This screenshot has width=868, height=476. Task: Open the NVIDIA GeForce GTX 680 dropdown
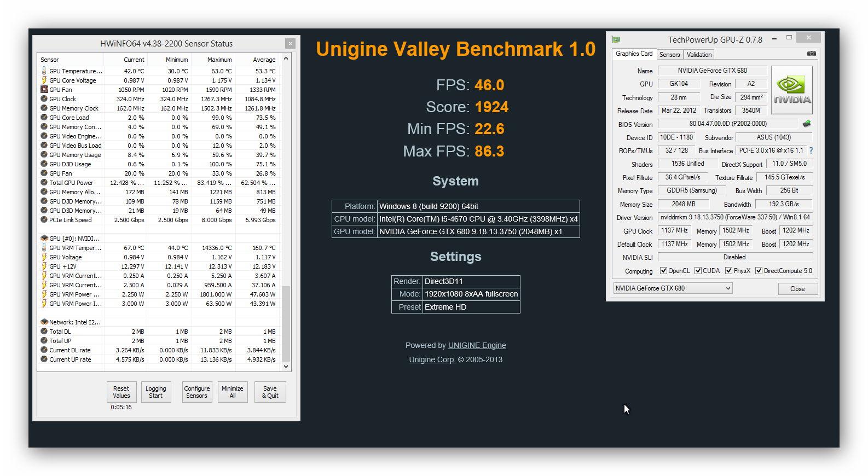[673, 288]
